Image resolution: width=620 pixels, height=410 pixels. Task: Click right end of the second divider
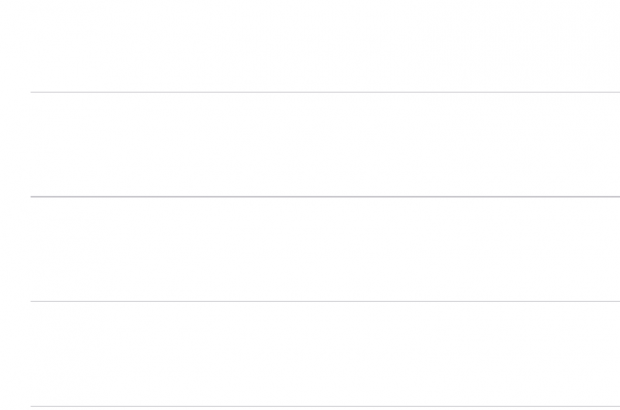coord(617,196)
